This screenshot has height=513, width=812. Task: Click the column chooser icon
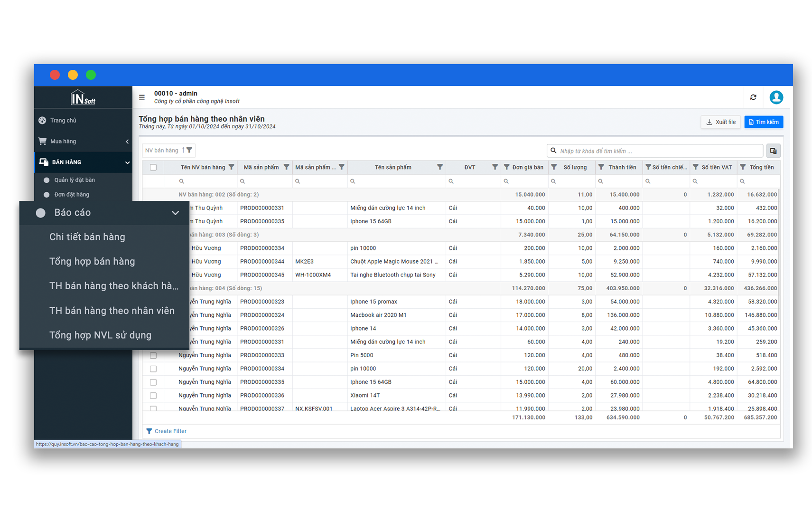pyautogui.click(x=773, y=151)
